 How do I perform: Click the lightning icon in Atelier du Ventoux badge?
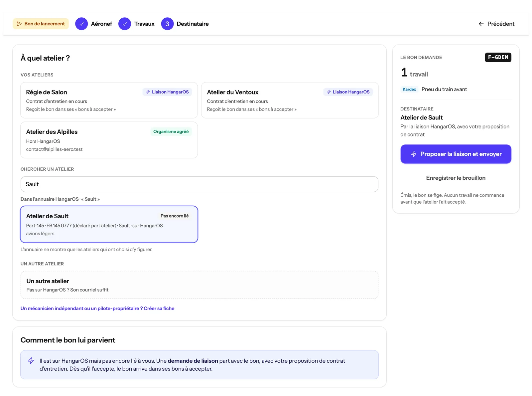click(x=329, y=92)
